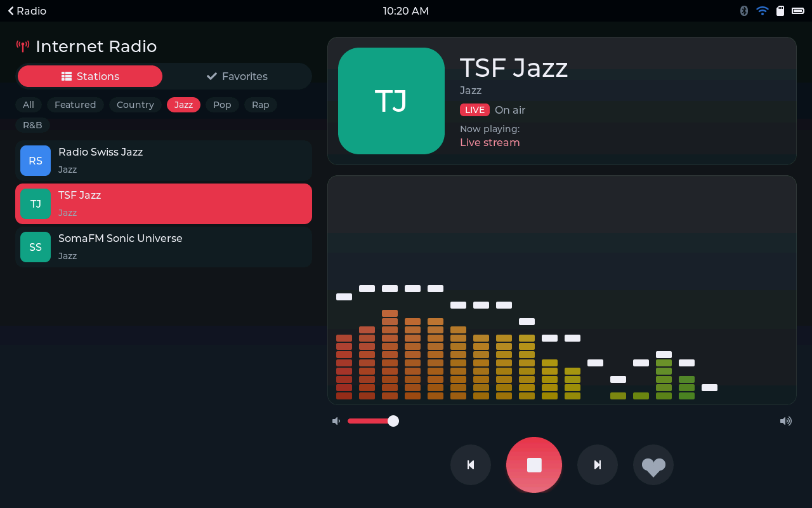The image size is (812, 508).
Task: Play the Radio Swiss Jazz station
Action: 164,161
